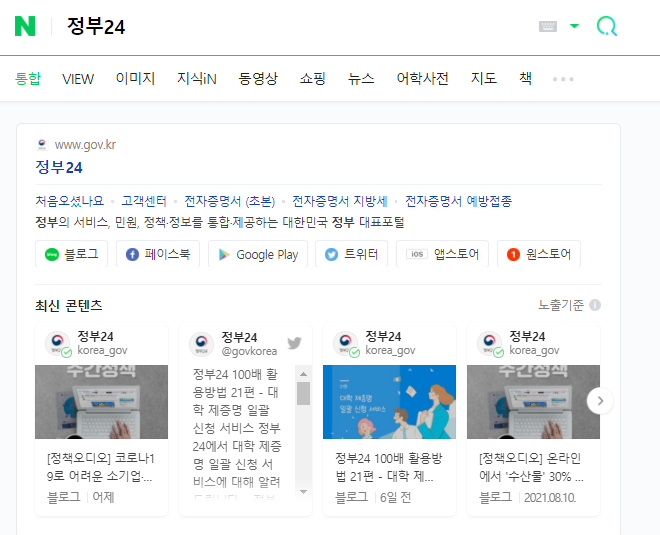This screenshot has width=660, height=535.
Task: Click profile avatar on 6일 전 card
Action: pyautogui.click(x=346, y=343)
